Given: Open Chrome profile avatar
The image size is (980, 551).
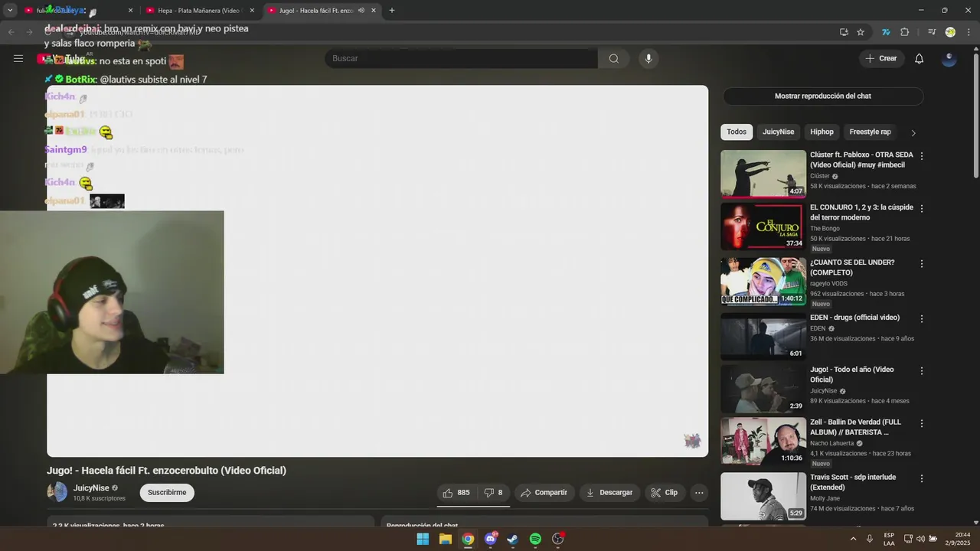Looking at the screenshot, I should (x=950, y=32).
